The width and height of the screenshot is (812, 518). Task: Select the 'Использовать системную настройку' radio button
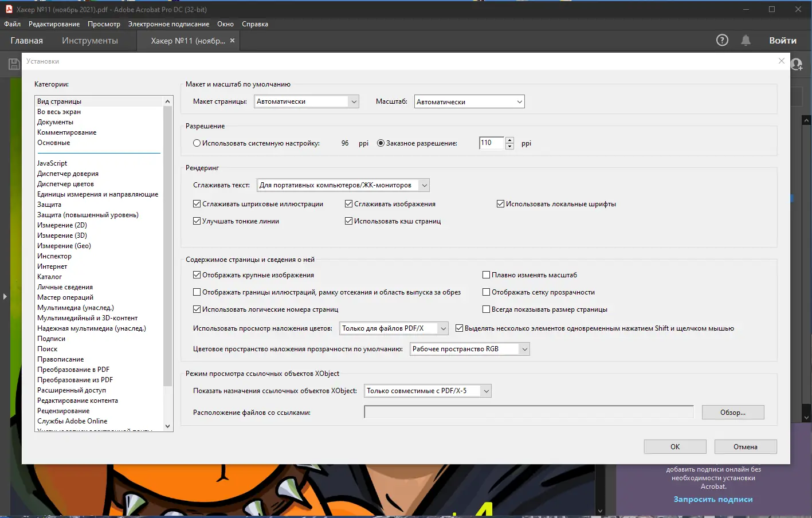click(x=197, y=143)
